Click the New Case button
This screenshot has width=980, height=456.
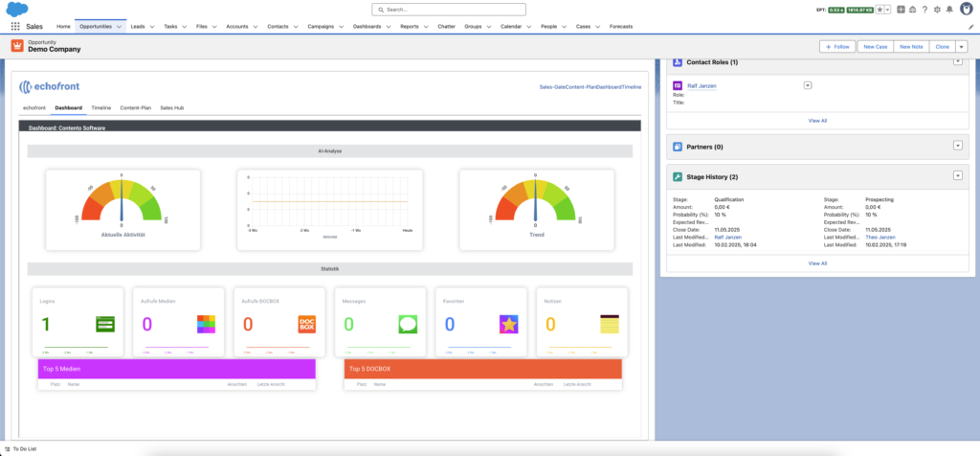coord(875,46)
